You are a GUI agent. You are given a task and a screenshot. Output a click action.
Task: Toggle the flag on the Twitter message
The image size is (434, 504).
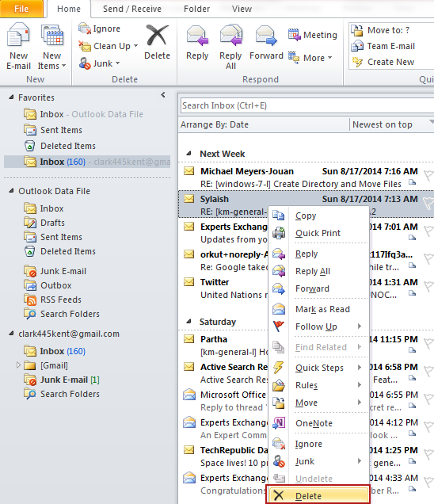pos(428,286)
